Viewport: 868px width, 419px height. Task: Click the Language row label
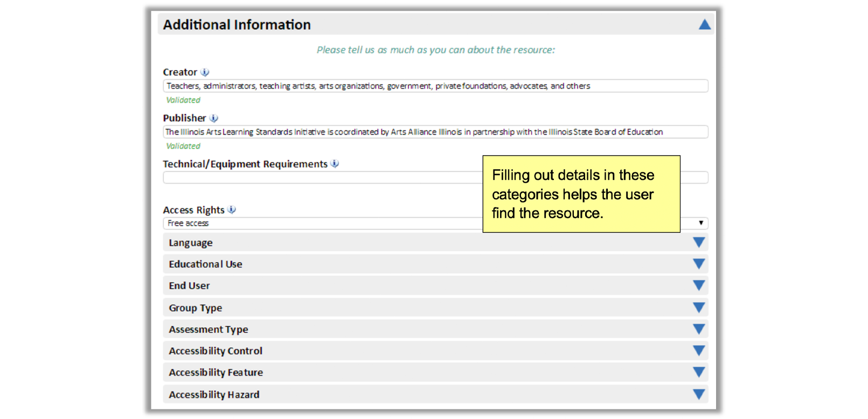(191, 243)
